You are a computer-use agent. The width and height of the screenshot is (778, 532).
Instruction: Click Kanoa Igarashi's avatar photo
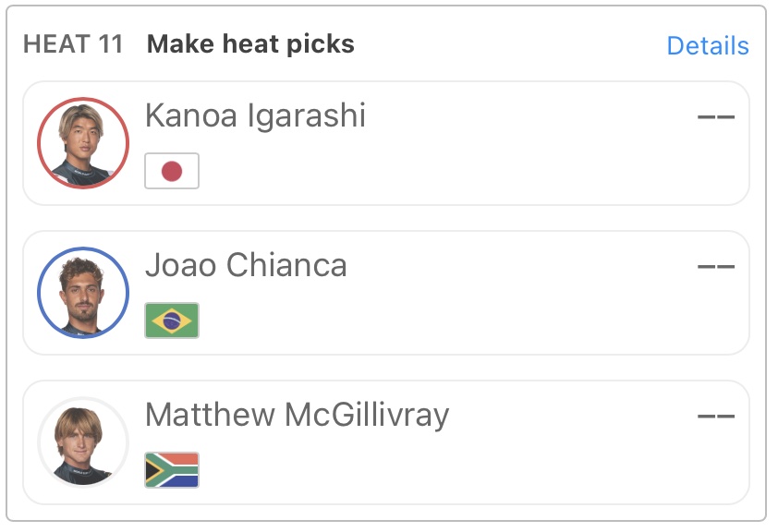point(83,143)
